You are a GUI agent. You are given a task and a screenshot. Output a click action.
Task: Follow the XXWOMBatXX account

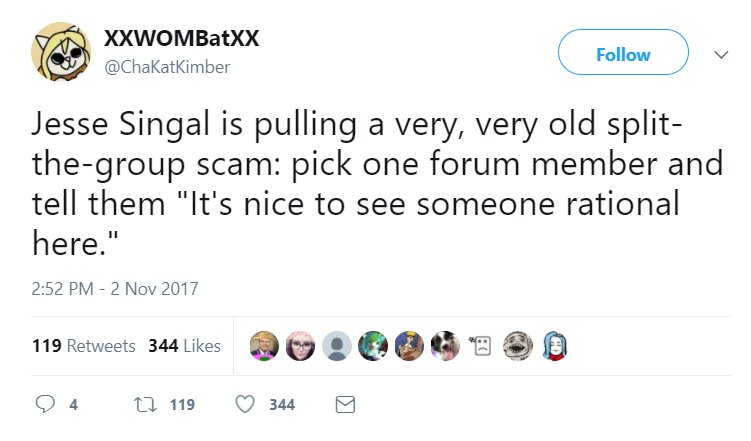click(x=623, y=52)
